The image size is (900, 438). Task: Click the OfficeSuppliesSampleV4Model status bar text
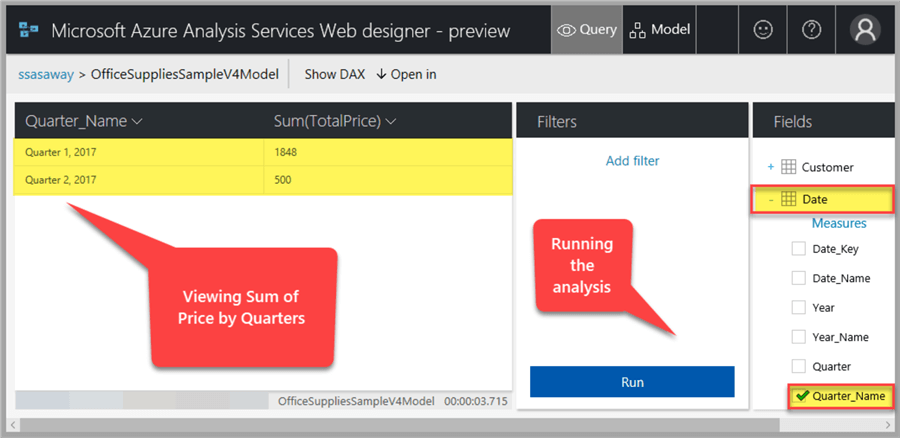point(356,401)
